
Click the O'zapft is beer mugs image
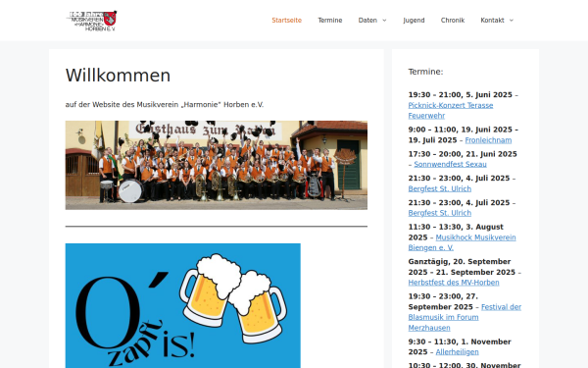pos(183,305)
